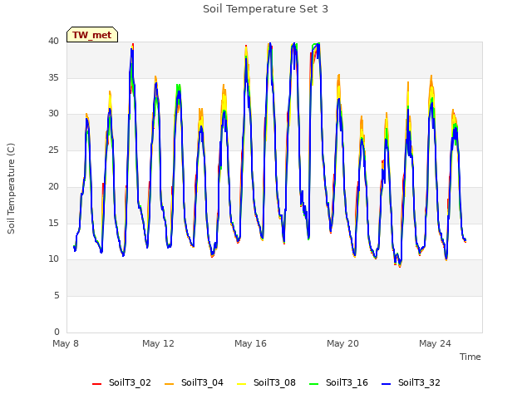Click the 0 y-axis tick label
Screen dimensions: 532x399
(x=57, y=332)
